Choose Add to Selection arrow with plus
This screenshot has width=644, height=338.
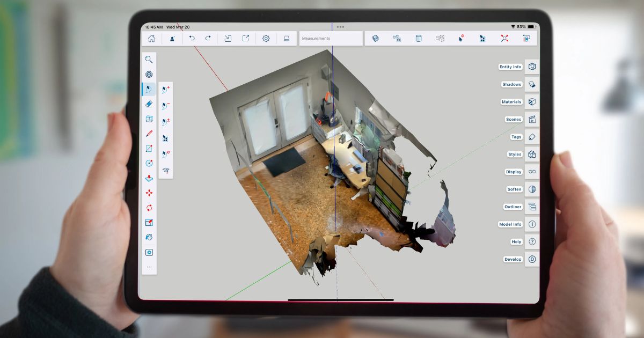166,90
